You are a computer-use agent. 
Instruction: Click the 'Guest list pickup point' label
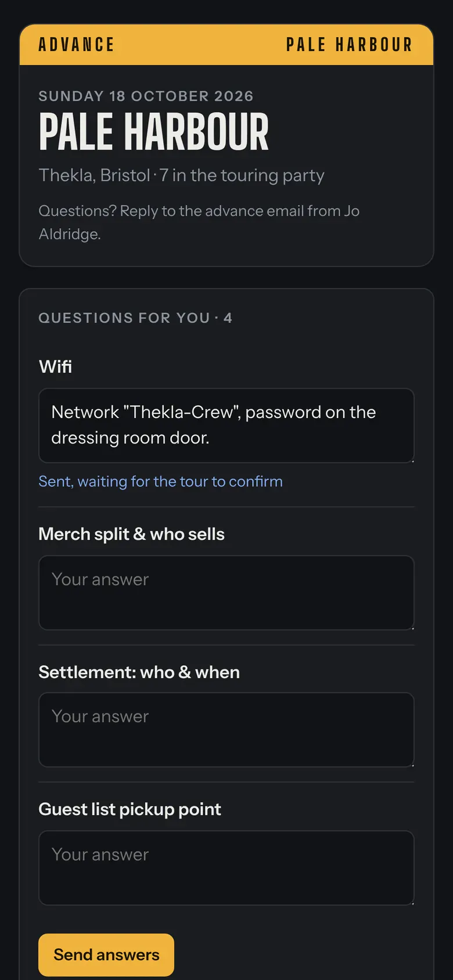(130, 809)
